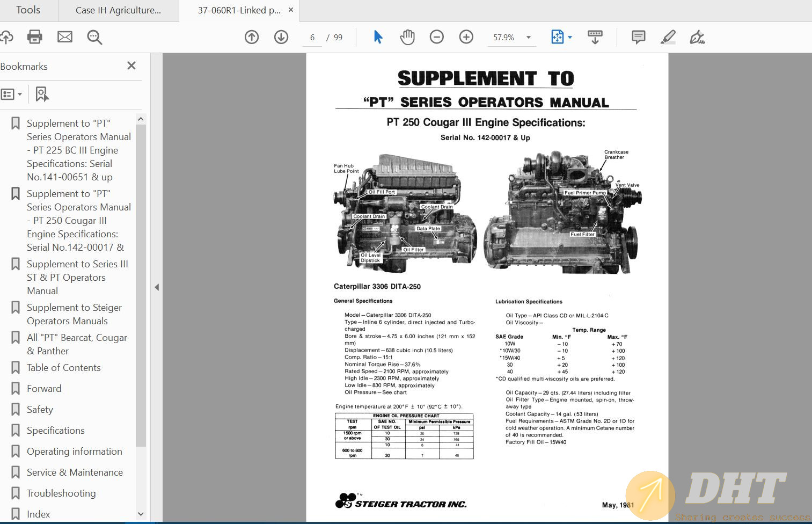Switch to Case IH Agriculture tab

pyautogui.click(x=118, y=10)
